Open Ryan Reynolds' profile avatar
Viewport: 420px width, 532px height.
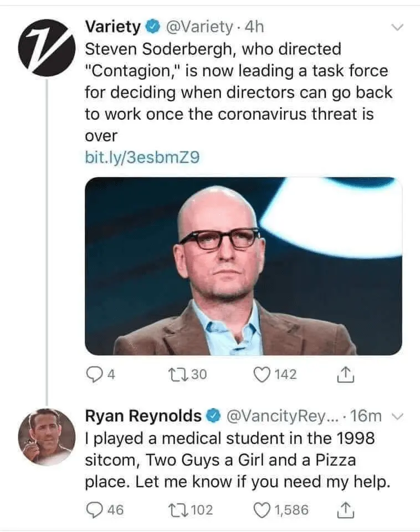(46, 436)
